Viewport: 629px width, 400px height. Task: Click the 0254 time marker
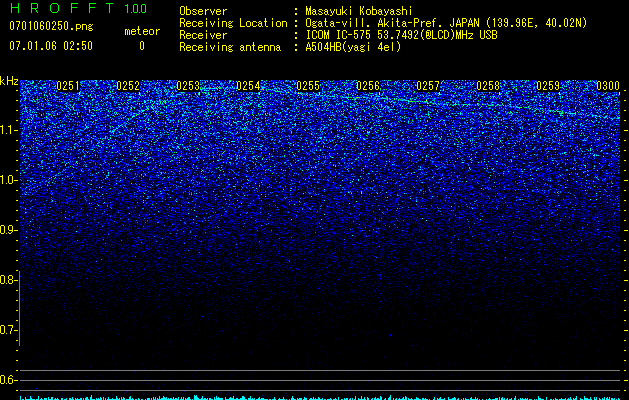(x=248, y=86)
